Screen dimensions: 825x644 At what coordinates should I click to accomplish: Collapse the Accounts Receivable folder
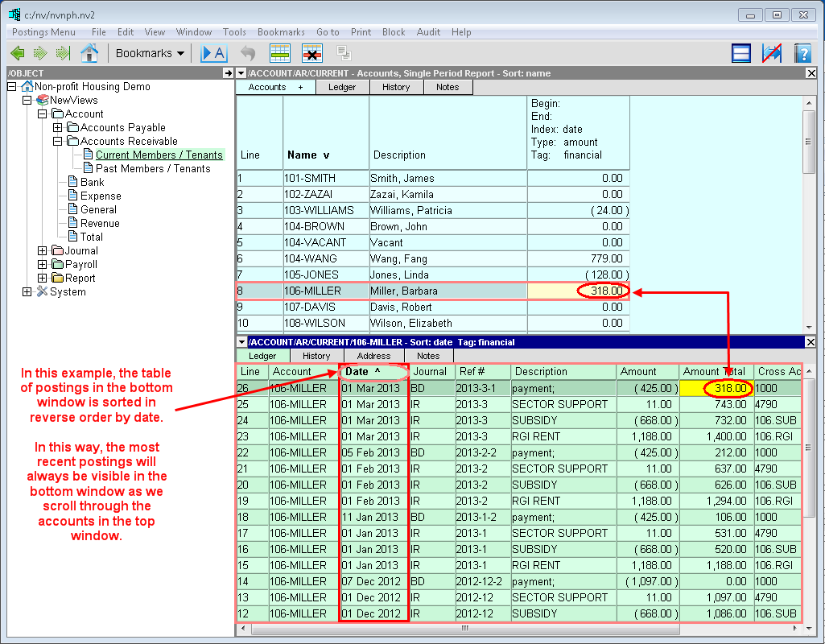tap(58, 141)
